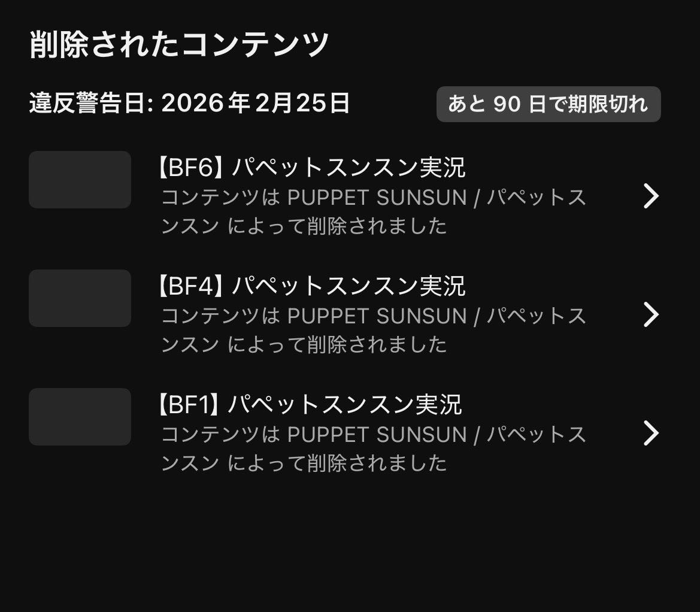Click PUPPET SUNSUN name in 【BF4】 description
Viewport: 700px width, 612px height.
click(x=377, y=316)
